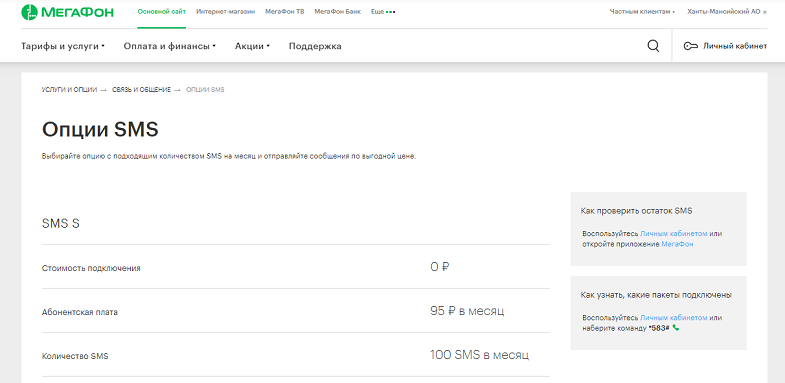Go to the МегаФон Банк tab
The width and height of the screenshot is (785, 383).
(x=337, y=12)
